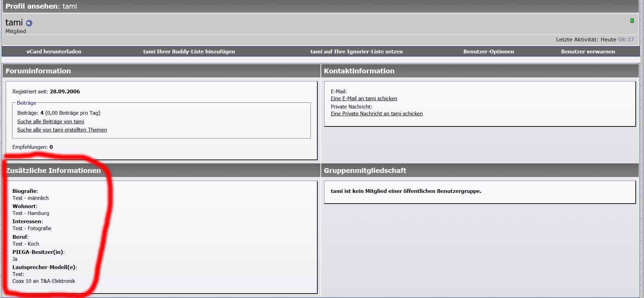
Task: Click the large username 'tami' heading
Action: 14,23
